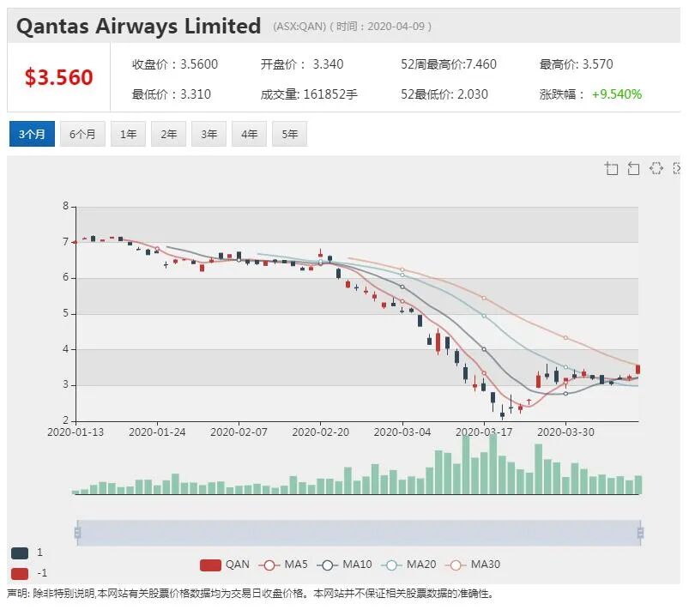The height and width of the screenshot is (616, 695).
Task: Toggle MA30 legend entry
Action: (473, 565)
